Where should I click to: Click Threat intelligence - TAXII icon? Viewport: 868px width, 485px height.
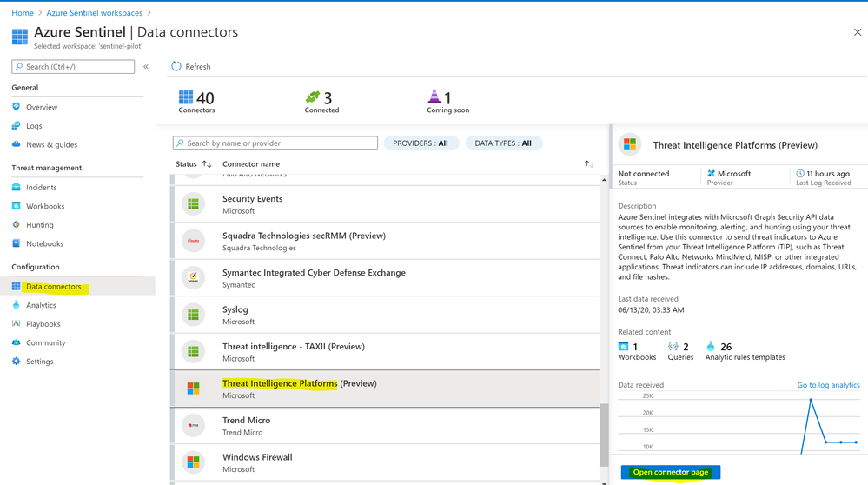(x=193, y=351)
